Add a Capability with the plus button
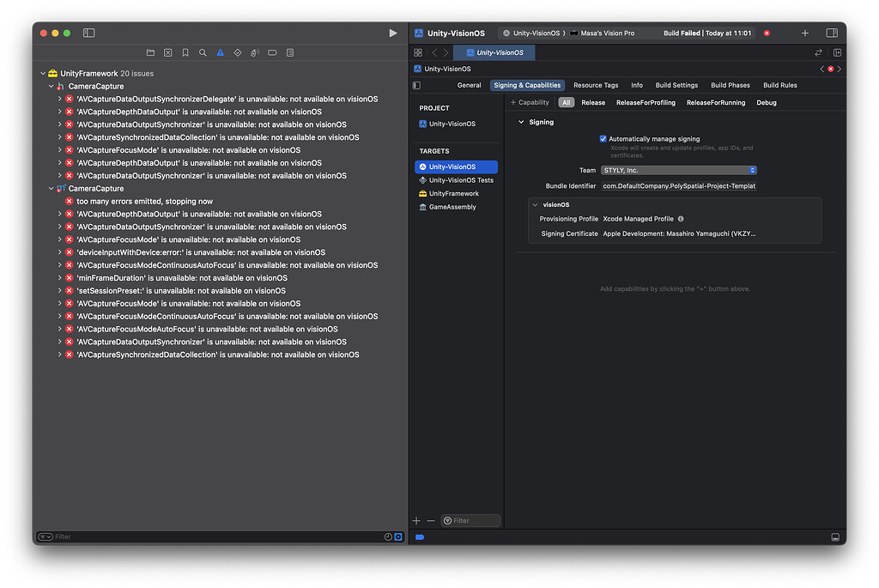Viewport: 879px width, 588px height. pos(529,102)
